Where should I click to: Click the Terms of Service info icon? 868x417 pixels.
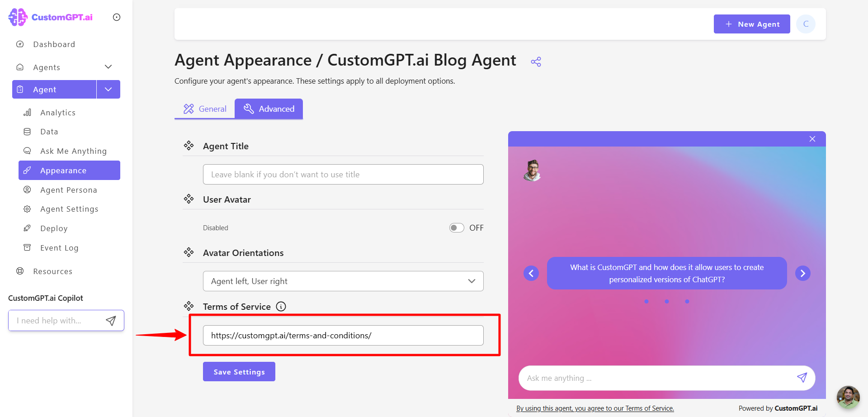[x=281, y=307]
